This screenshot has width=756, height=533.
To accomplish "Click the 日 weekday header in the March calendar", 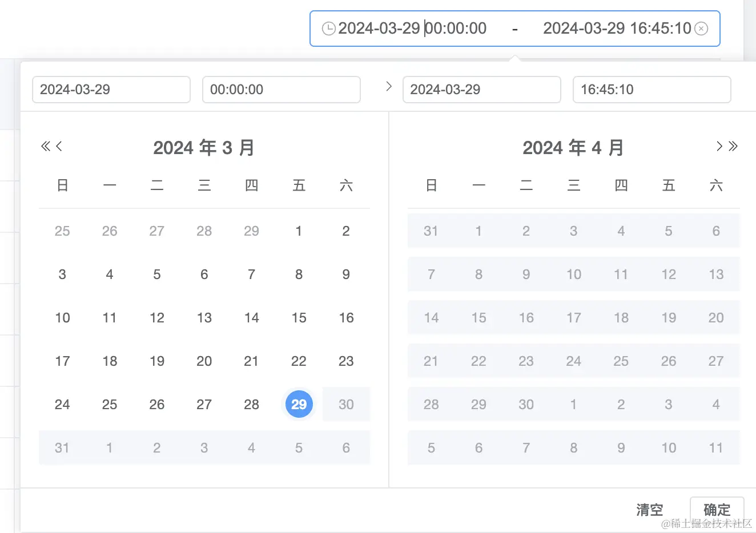I will [62, 185].
